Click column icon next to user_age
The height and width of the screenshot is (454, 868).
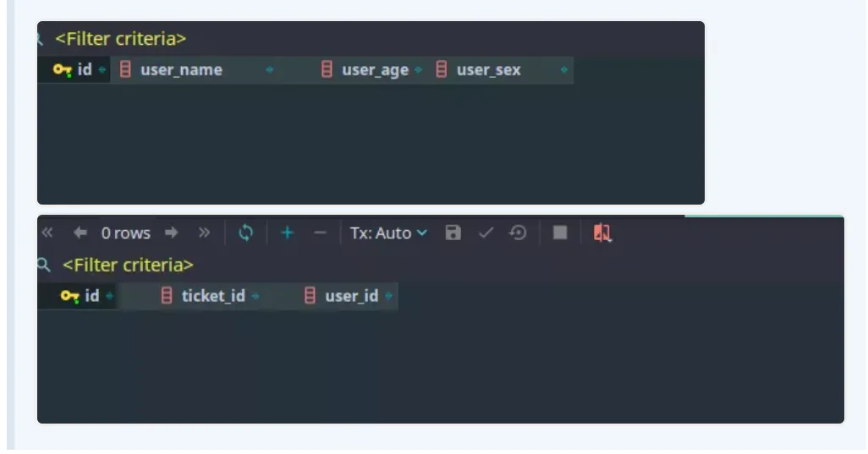point(327,69)
